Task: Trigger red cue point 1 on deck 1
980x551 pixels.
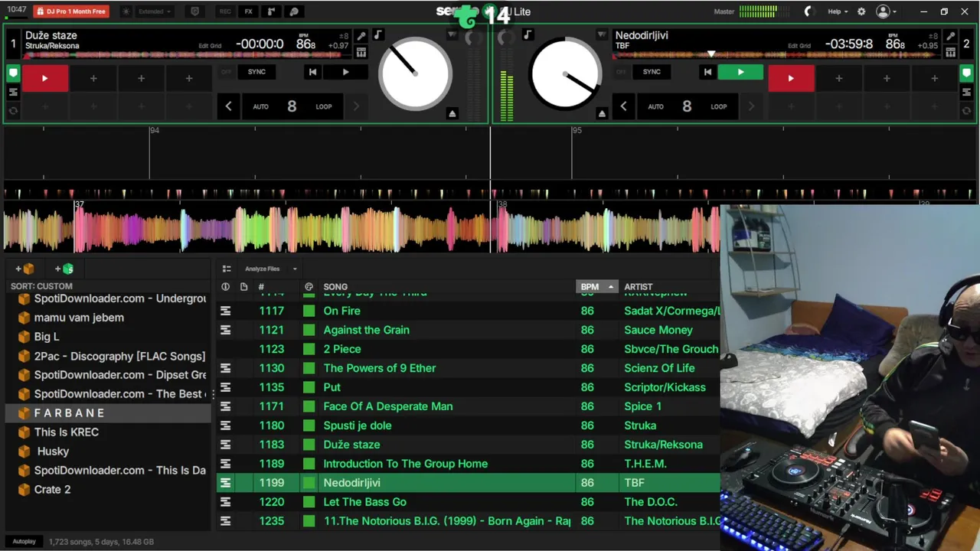Action: coord(44,78)
